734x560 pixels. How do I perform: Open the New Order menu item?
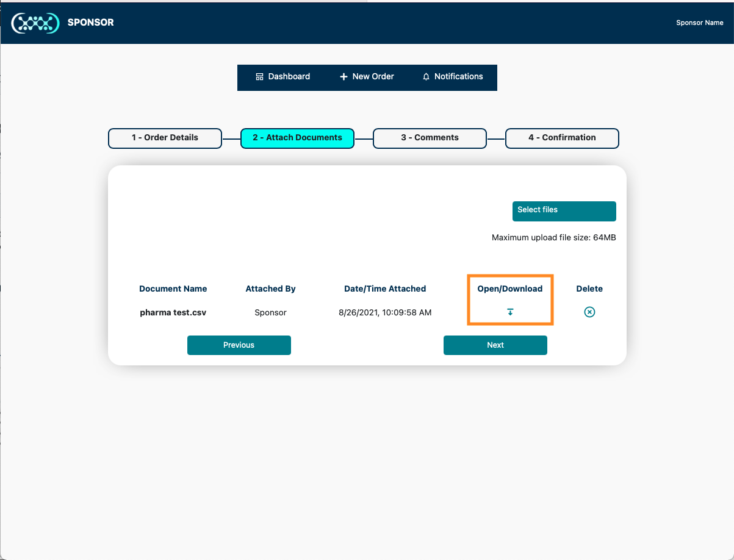[x=367, y=77]
